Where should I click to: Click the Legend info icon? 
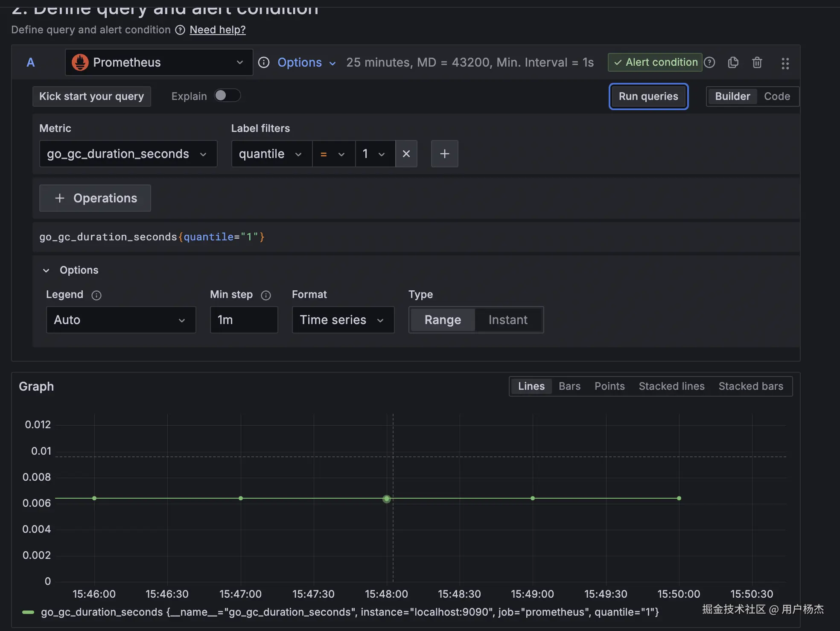pos(96,295)
